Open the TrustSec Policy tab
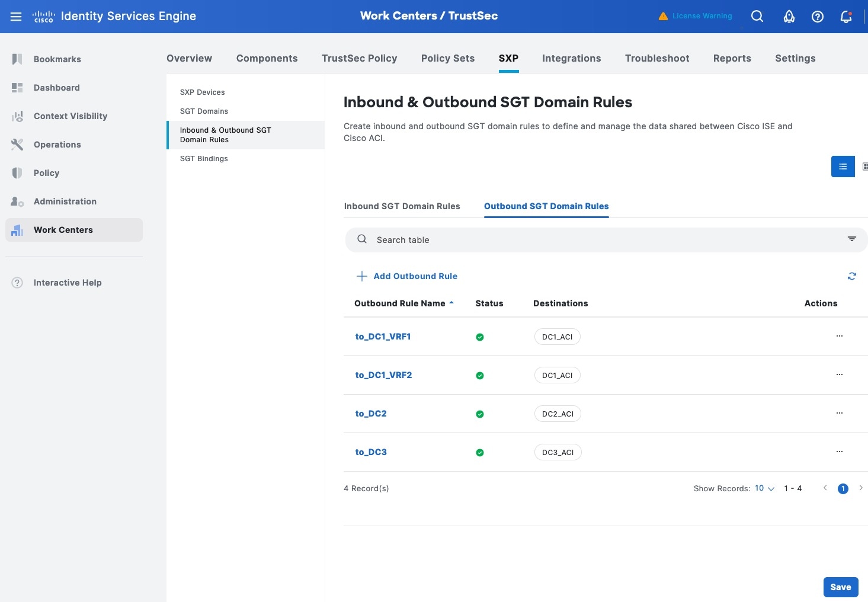 pos(359,58)
